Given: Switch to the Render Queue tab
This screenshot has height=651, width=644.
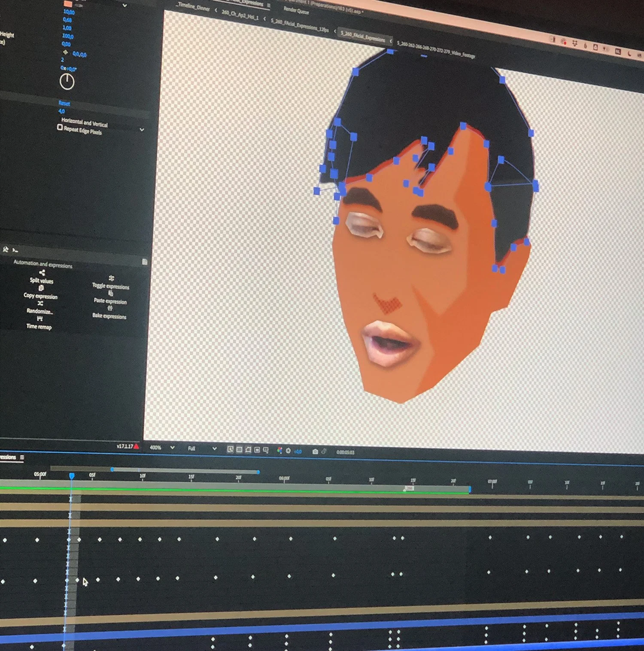Looking at the screenshot, I should [x=296, y=10].
